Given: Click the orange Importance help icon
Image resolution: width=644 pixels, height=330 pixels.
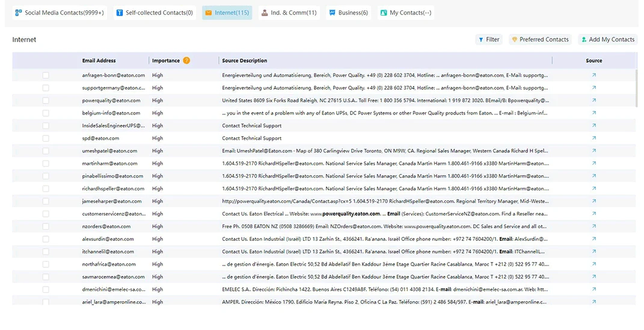Looking at the screenshot, I should pos(186,60).
